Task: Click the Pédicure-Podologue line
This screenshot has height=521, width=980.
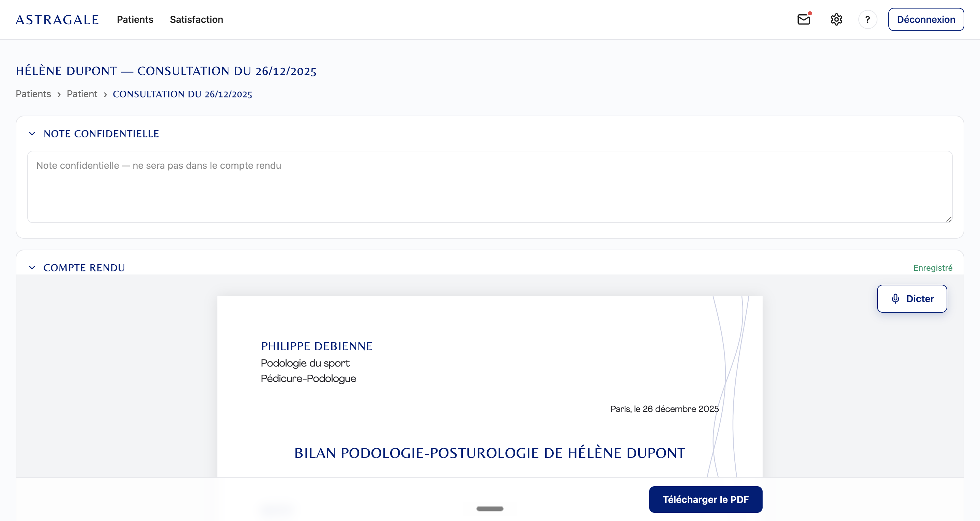Action: (x=308, y=378)
